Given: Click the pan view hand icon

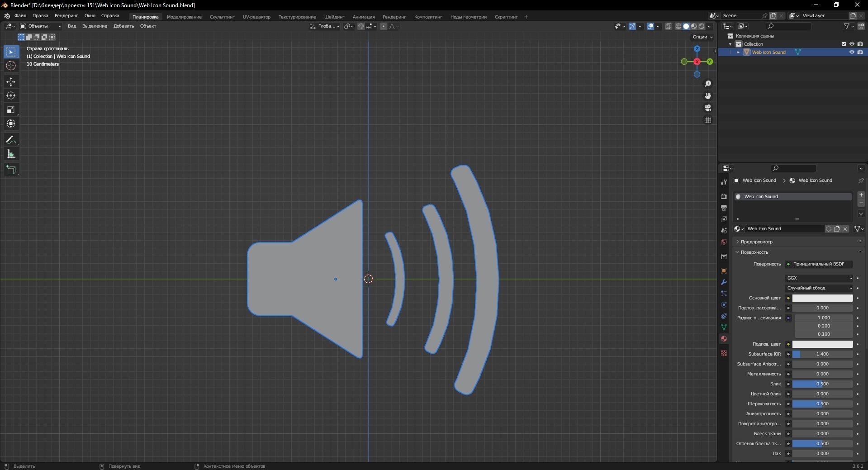Looking at the screenshot, I should coord(708,96).
